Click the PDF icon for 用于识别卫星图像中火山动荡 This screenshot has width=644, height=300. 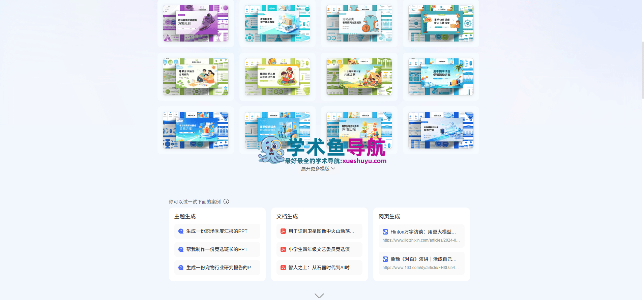point(283,231)
